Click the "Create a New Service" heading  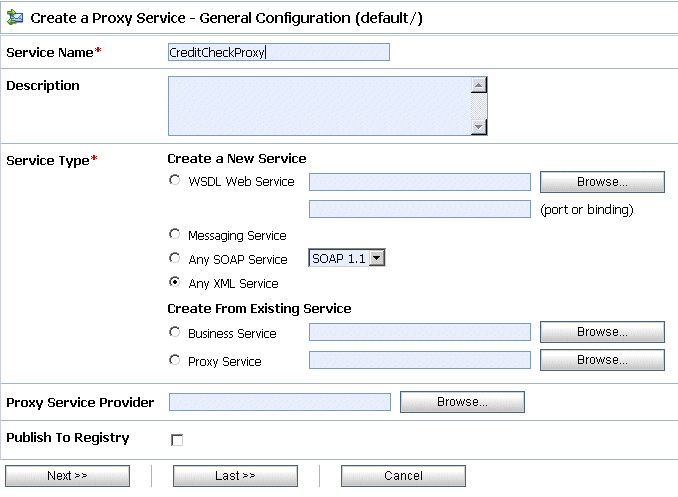(x=237, y=159)
